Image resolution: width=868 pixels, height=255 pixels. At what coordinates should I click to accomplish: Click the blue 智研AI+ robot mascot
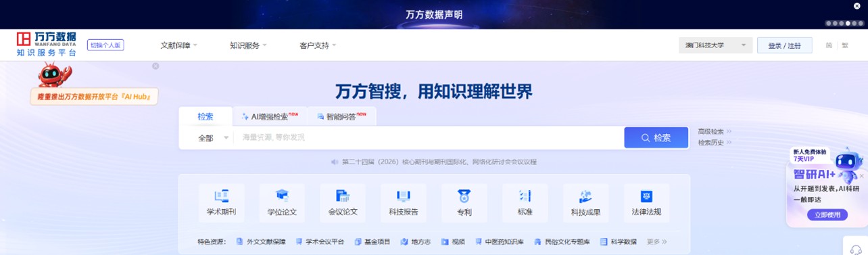tap(848, 164)
